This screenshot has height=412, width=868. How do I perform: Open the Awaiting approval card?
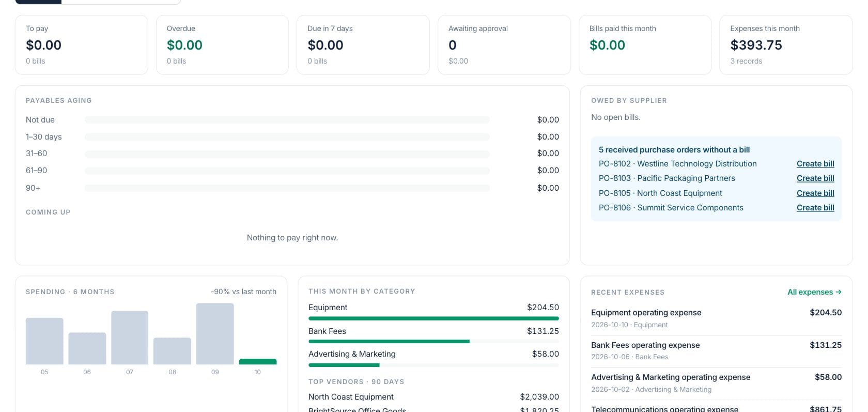504,45
